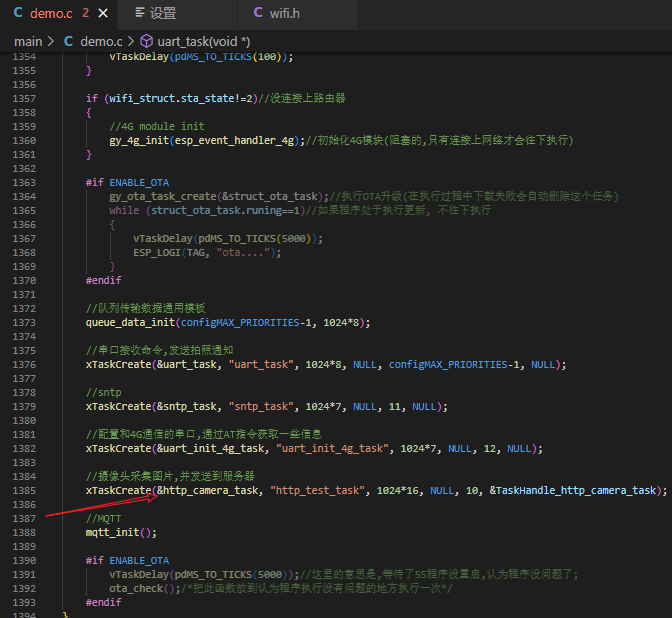Click on "uart_init_4g_task" string literal
The image size is (672, 618).
pyautogui.click(x=332, y=449)
